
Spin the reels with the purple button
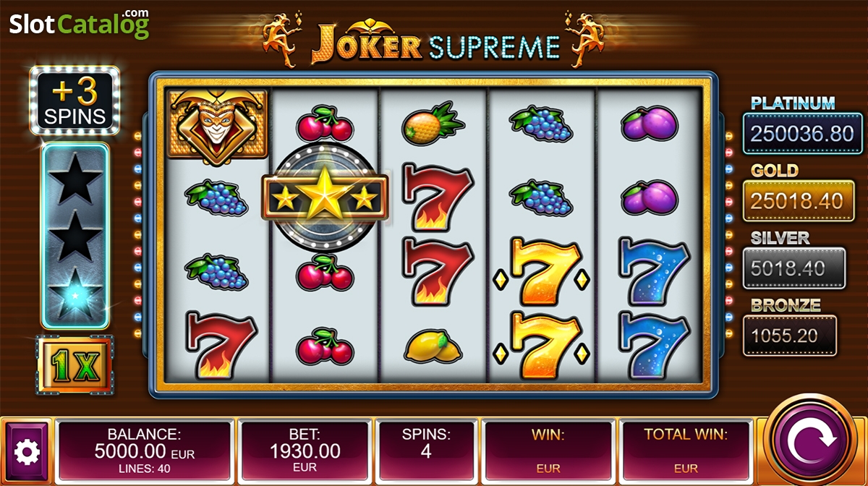pos(814,441)
